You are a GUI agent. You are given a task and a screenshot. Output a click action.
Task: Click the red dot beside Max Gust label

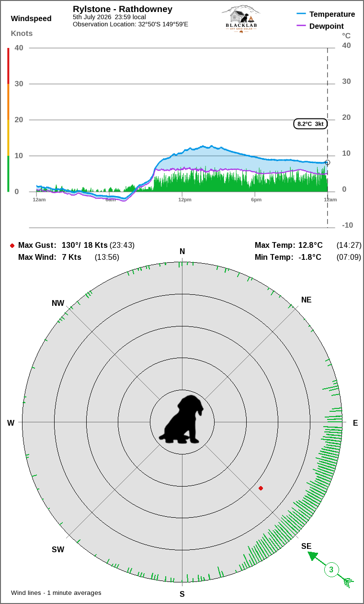point(12,245)
